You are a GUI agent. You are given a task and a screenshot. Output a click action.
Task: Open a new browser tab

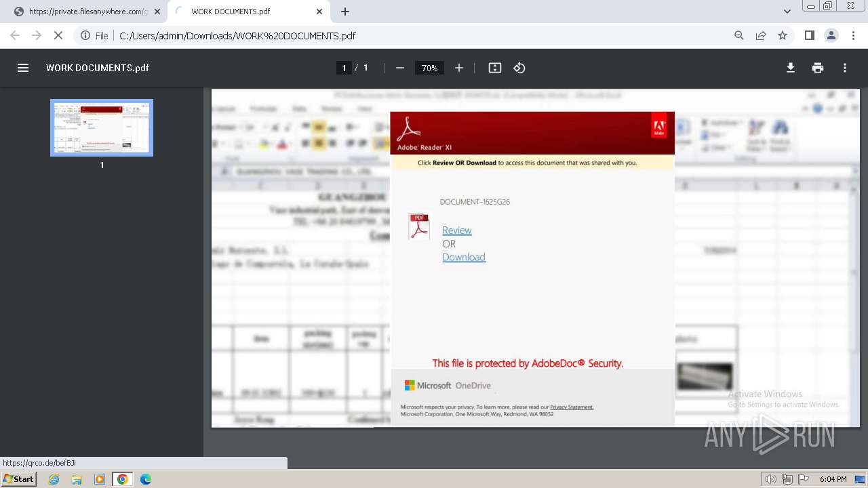[x=345, y=12]
